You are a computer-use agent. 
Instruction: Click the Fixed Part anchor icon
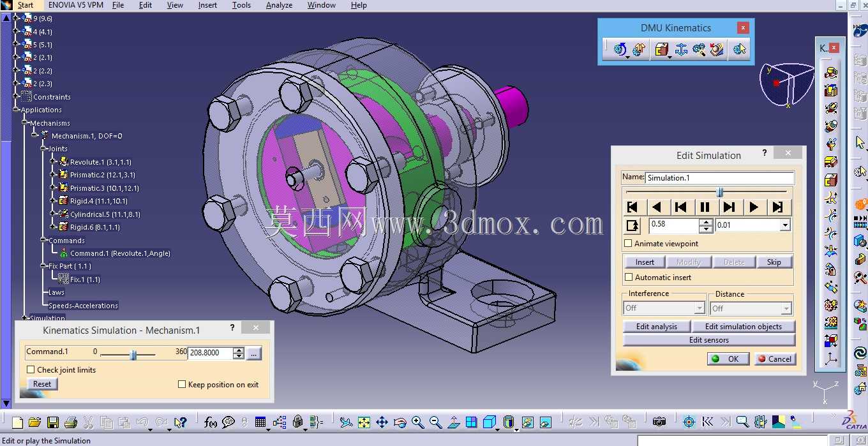click(x=681, y=49)
